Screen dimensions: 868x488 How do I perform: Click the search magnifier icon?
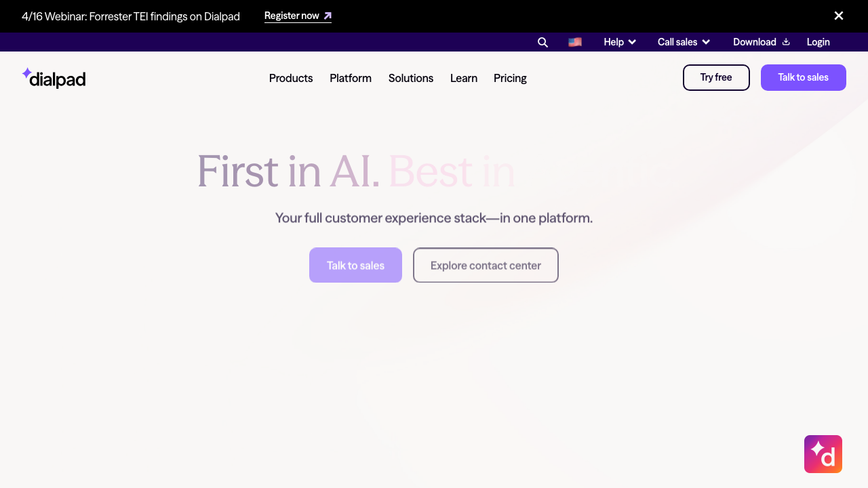coord(542,42)
